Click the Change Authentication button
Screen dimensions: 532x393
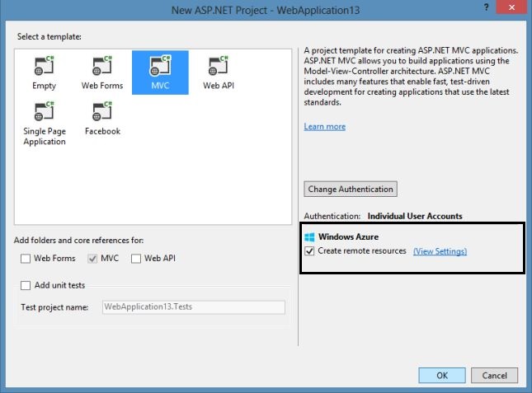[x=351, y=189]
